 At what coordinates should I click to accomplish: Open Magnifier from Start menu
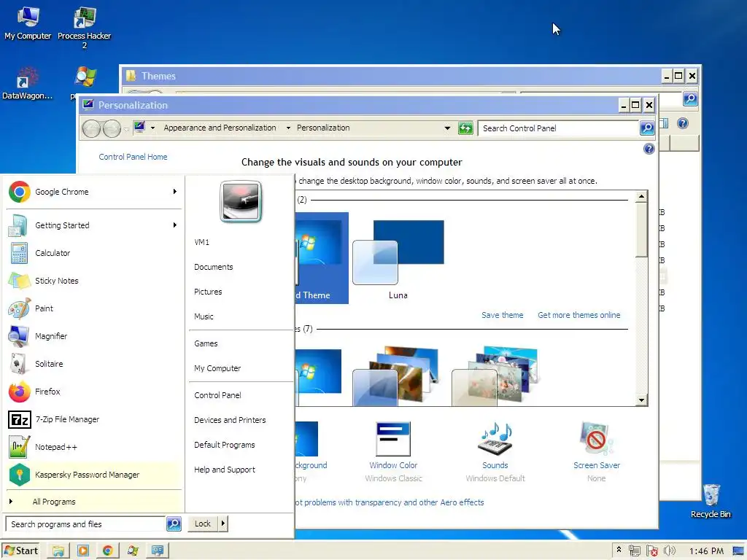pos(93,336)
